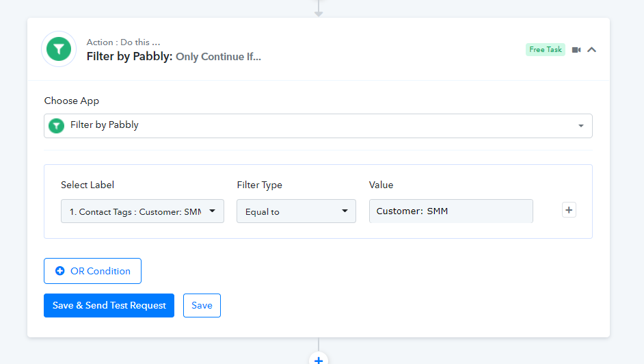The image size is (644, 364).
Task: Collapse the Filter action step chevron
Action: (591, 50)
